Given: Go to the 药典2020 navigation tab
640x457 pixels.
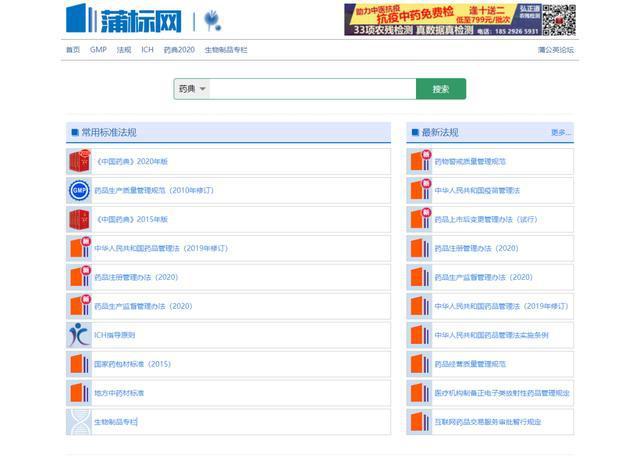Looking at the screenshot, I should (x=179, y=49).
